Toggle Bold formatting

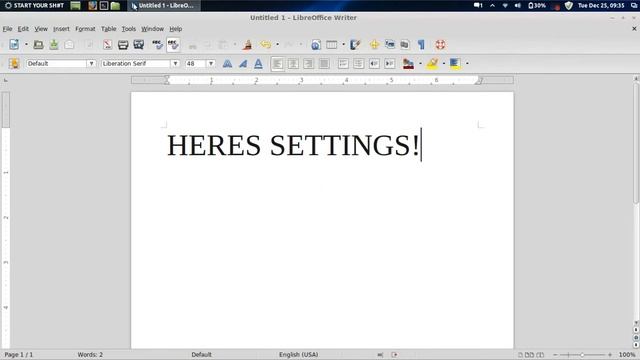point(227,64)
